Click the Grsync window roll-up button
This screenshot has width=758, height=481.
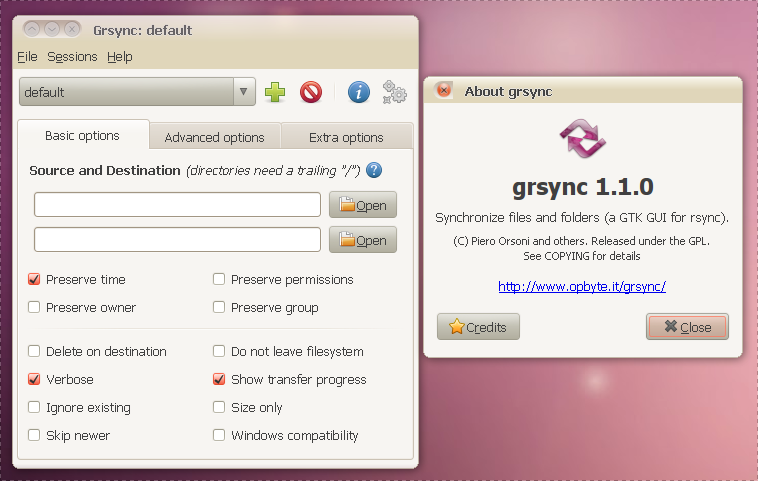click(x=31, y=29)
